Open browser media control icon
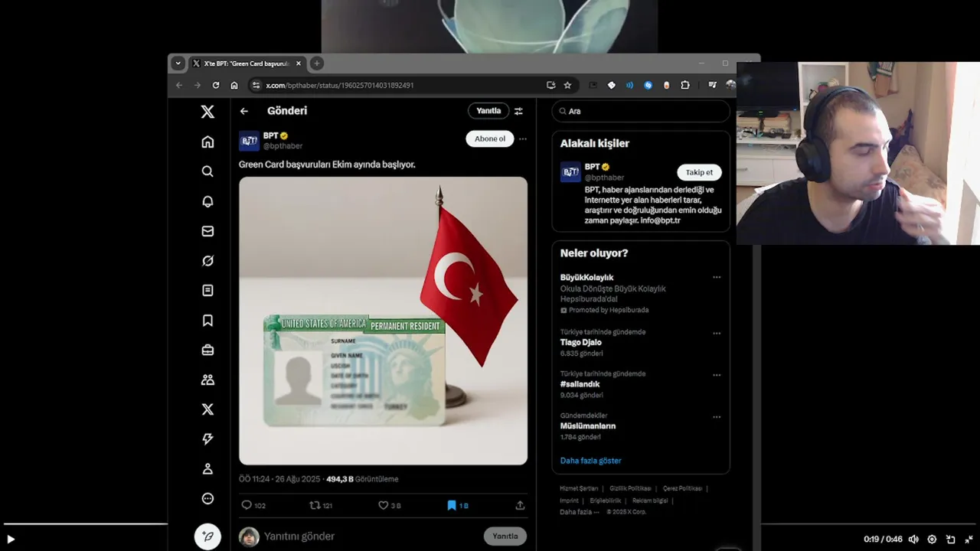This screenshot has width=980, height=551. point(712,85)
